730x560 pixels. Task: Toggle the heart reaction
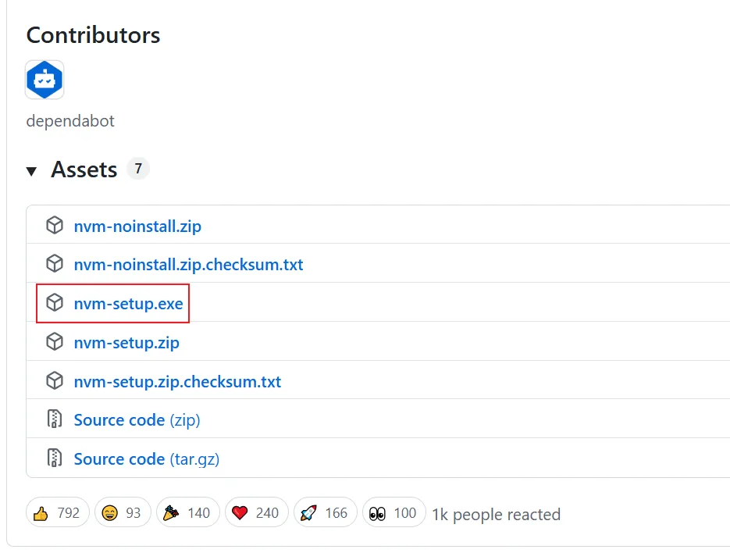point(256,513)
